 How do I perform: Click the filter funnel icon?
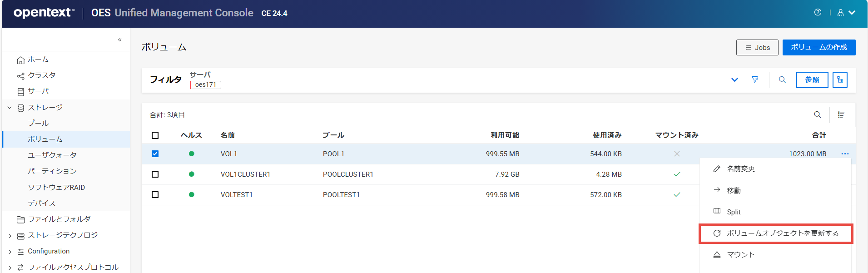(754, 80)
